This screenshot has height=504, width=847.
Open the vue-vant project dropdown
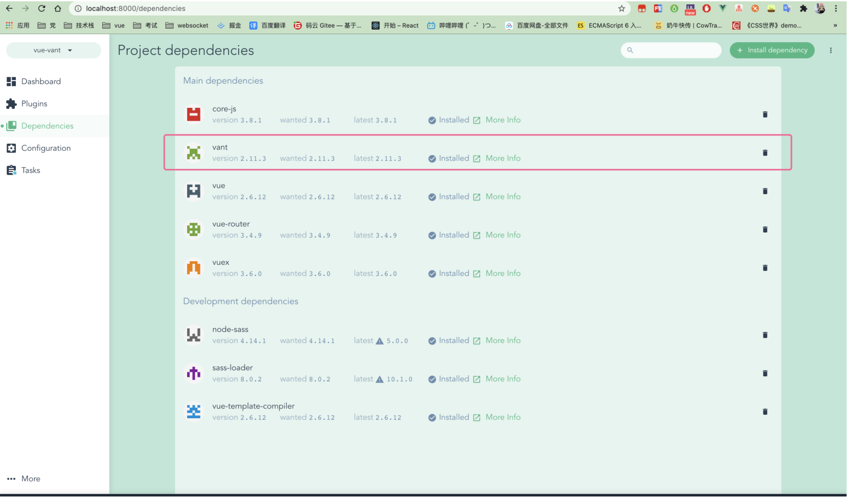54,50
